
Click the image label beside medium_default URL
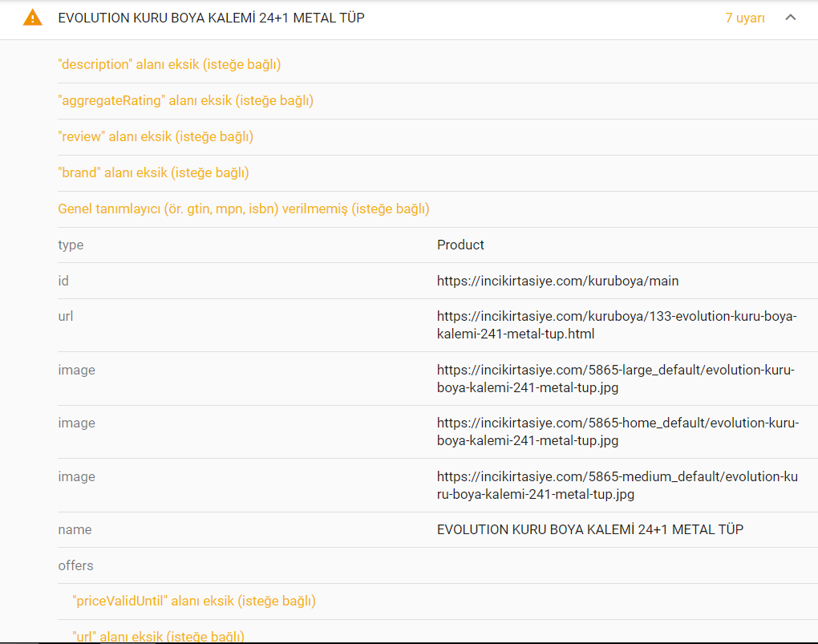point(76,476)
